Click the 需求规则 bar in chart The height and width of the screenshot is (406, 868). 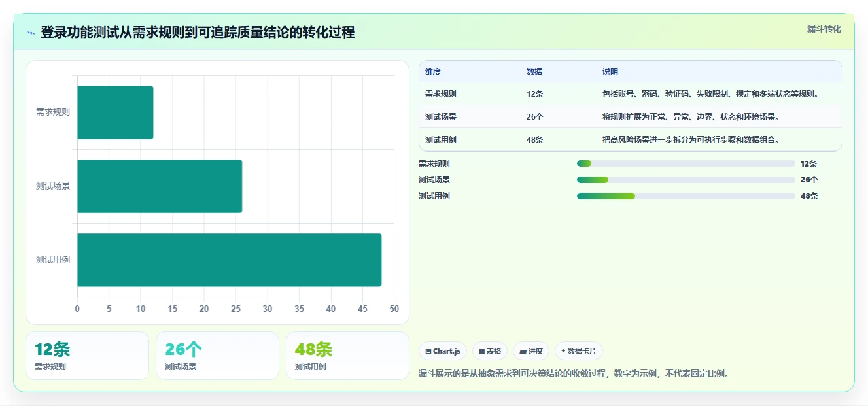pos(115,112)
